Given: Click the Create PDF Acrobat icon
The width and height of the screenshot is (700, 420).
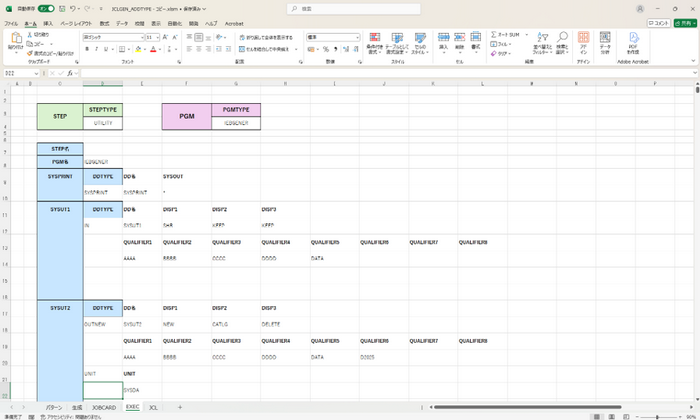Looking at the screenshot, I should (633, 37).
